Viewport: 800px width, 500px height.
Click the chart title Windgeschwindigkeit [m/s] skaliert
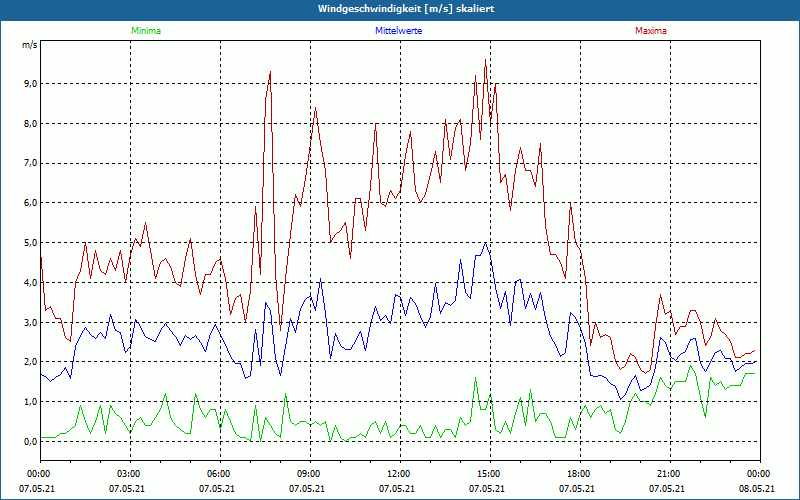[406, 9]
